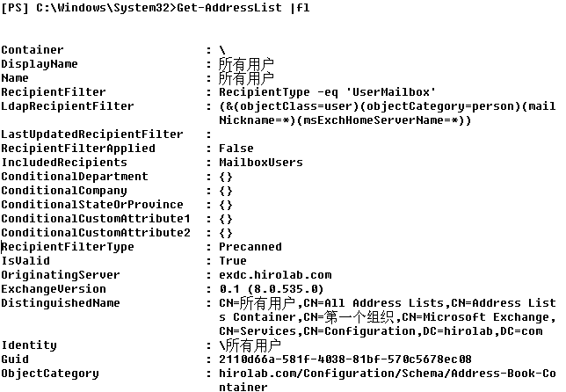Click the False value of RecipientFilterApplied
The image size is (566, 392).
236,149
